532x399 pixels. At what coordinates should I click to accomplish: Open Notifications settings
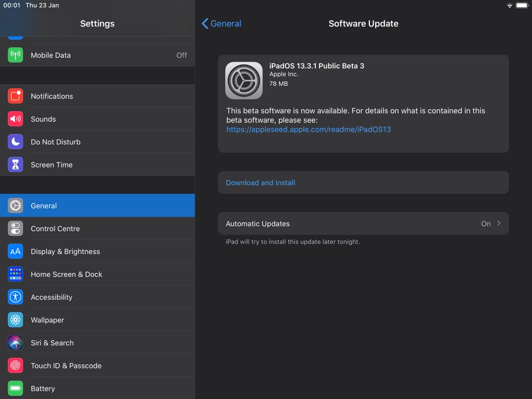(x=97, y=96)
